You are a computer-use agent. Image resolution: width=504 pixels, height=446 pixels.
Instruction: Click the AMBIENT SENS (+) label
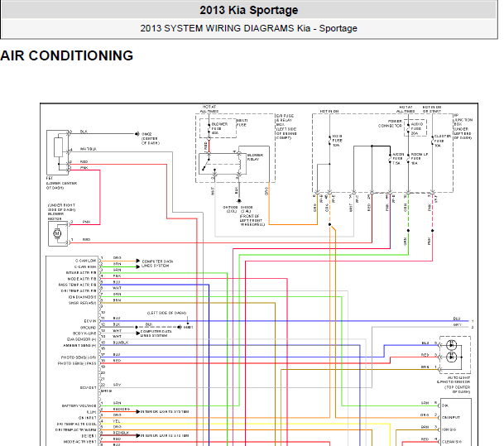pos(79,345)
